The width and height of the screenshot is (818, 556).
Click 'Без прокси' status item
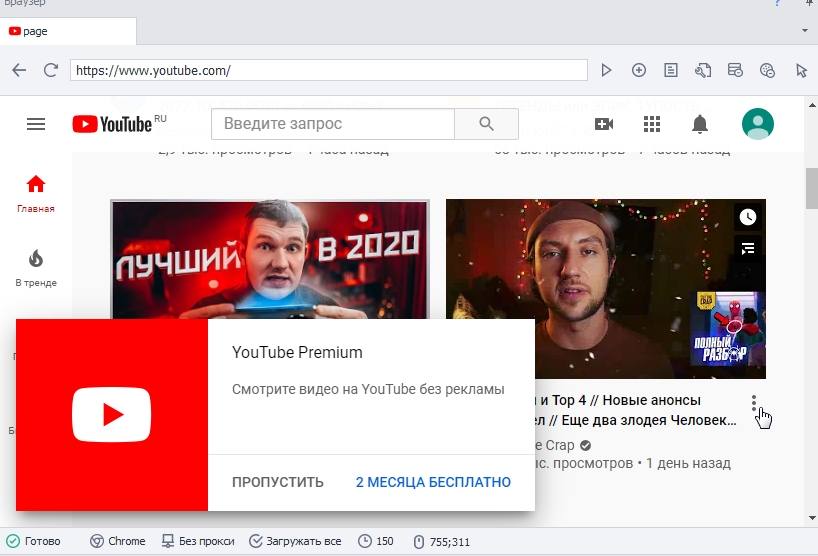pyautogui.click(x=198, y=541)
